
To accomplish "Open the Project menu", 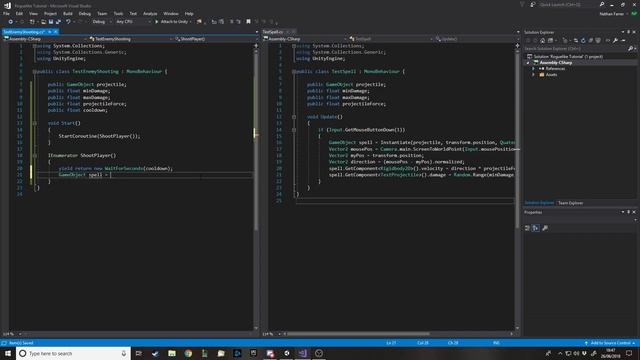I will pyautogui.click(x=50, y=13).
